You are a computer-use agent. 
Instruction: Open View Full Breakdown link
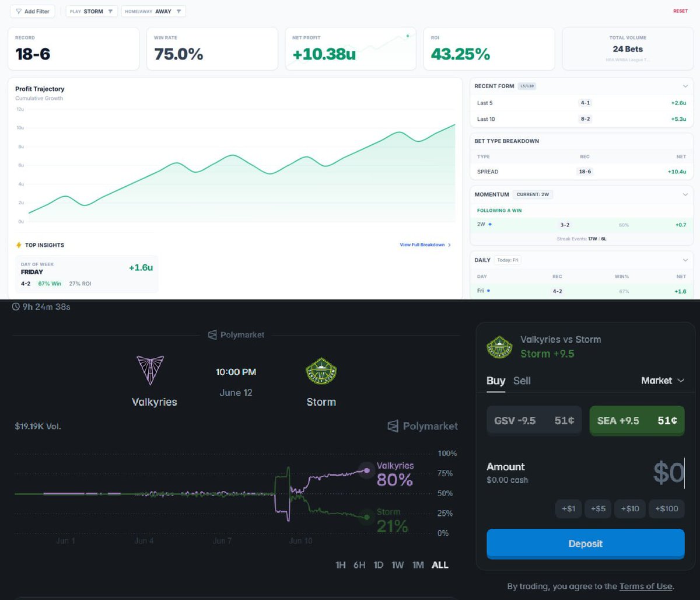coord(425,245)
